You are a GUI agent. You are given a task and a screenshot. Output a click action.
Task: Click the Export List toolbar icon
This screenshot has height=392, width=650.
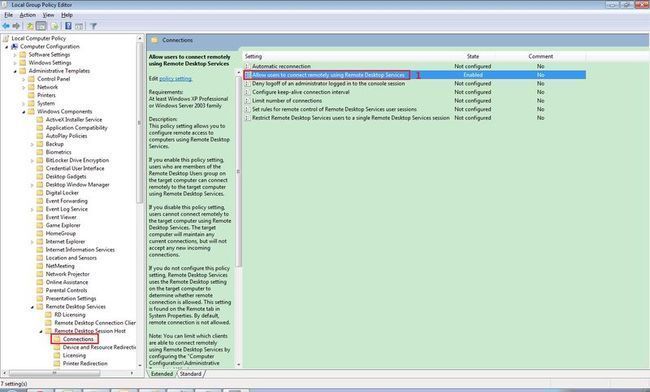pos(54,26)
